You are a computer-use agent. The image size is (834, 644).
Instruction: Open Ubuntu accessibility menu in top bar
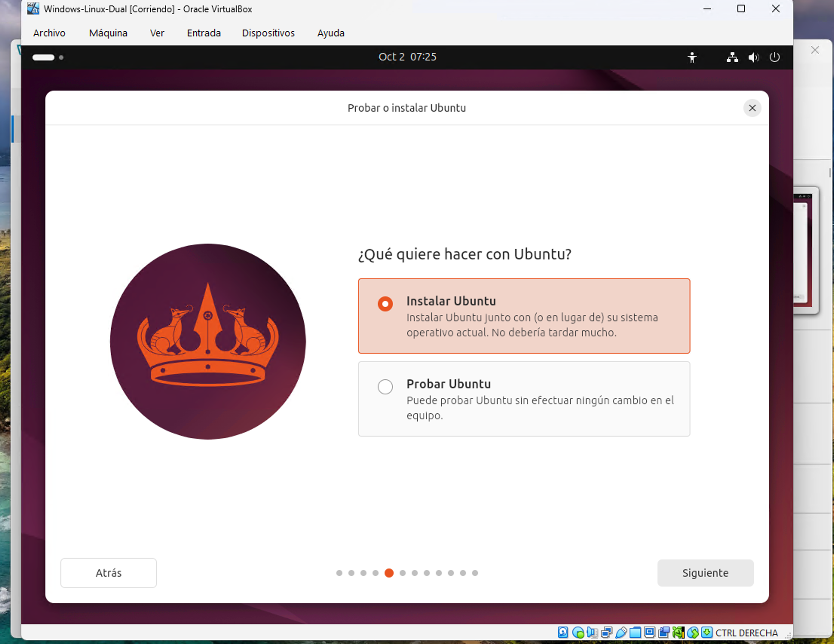[692, 57]
